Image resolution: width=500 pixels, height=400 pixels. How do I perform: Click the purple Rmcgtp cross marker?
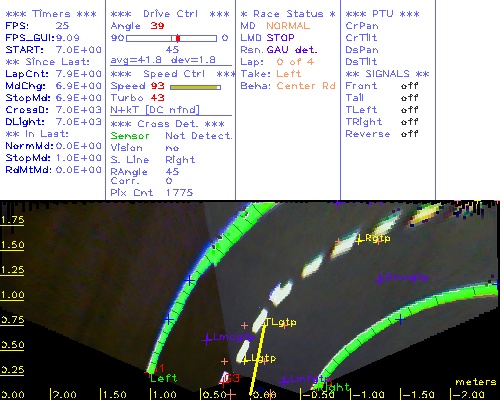[379, 280]
